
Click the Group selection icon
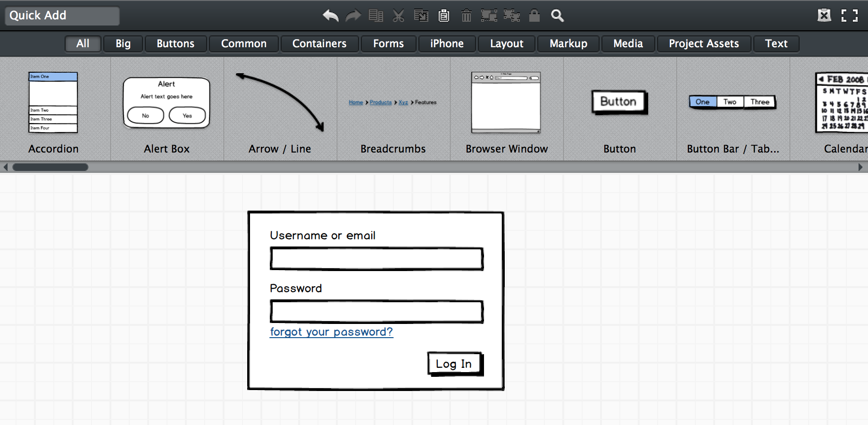coord(489,16)
